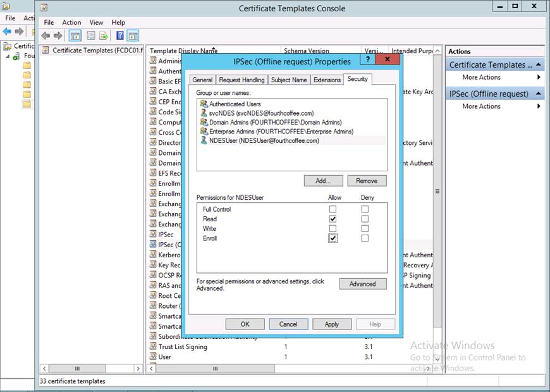550x392 pixels.
Task: Click the Forward arrow in console toolbar
Action: click(x=58, y=36)
